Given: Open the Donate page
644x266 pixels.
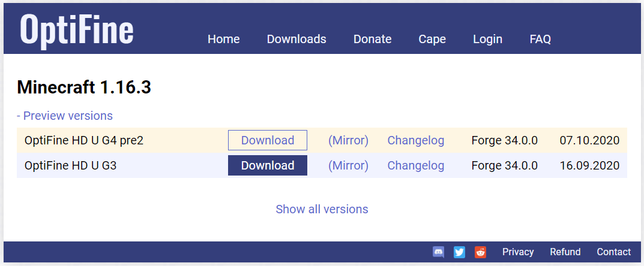Looking at the screenshot, I should (x=372, y=39).
